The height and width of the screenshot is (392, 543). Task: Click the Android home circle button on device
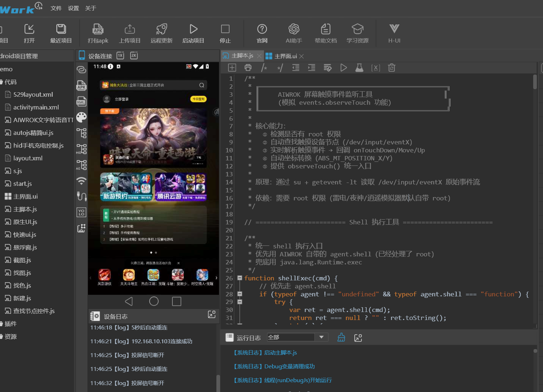(154, 301)
